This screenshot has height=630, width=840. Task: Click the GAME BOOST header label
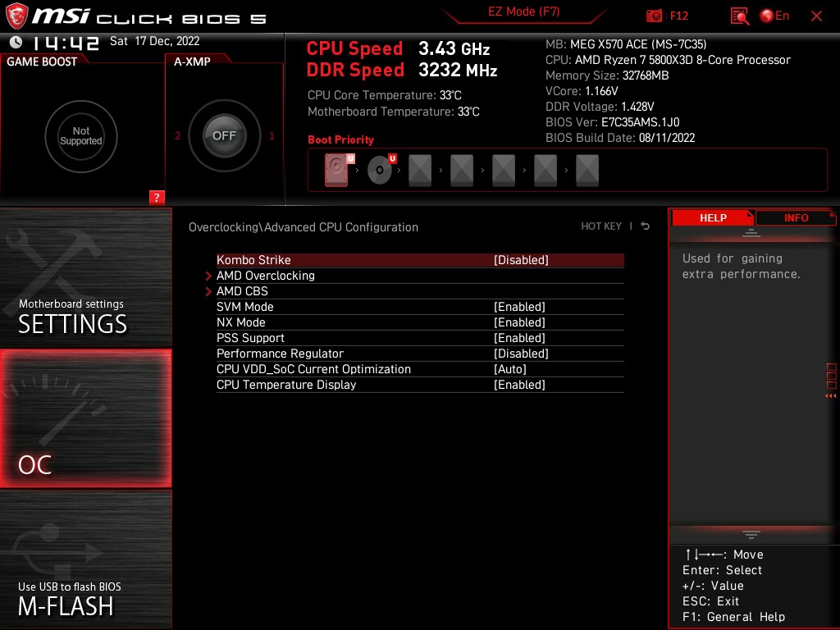pos(42,62)
